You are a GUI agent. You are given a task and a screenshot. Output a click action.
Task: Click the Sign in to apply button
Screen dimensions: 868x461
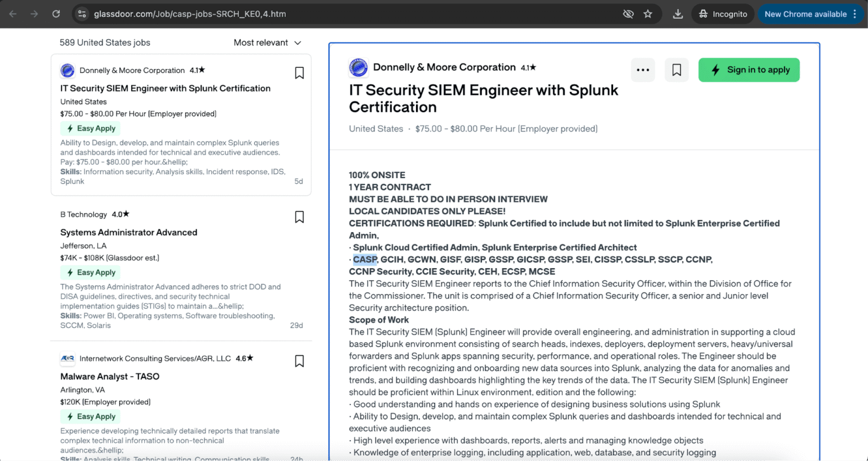tap(749, 70)
